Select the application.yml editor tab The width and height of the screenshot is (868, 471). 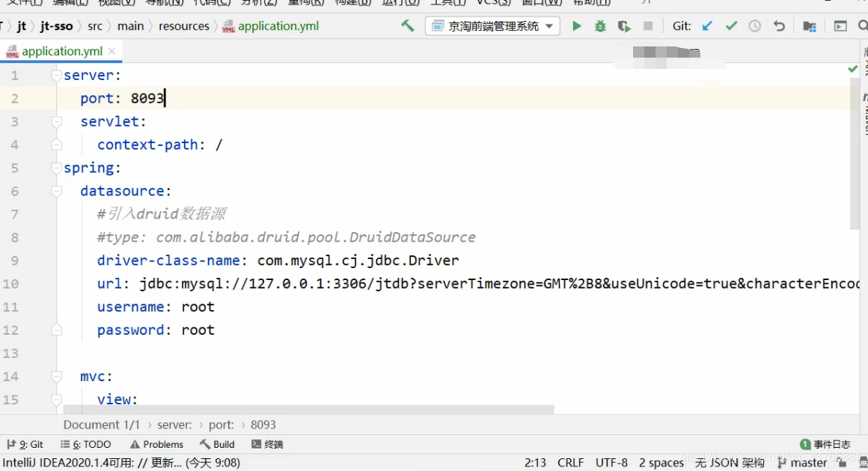coord(61,51)
